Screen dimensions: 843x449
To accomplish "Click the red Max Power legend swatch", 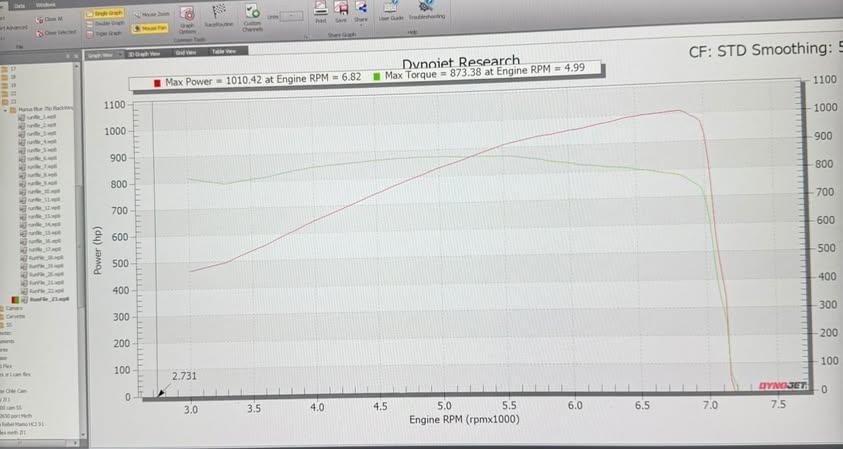I will click(159, 76).
